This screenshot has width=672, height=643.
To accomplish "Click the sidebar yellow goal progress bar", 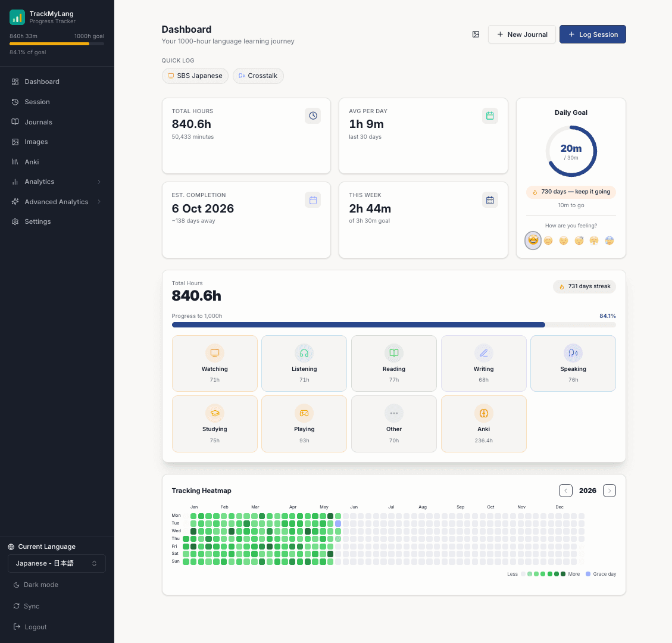I will click(49, 43).
